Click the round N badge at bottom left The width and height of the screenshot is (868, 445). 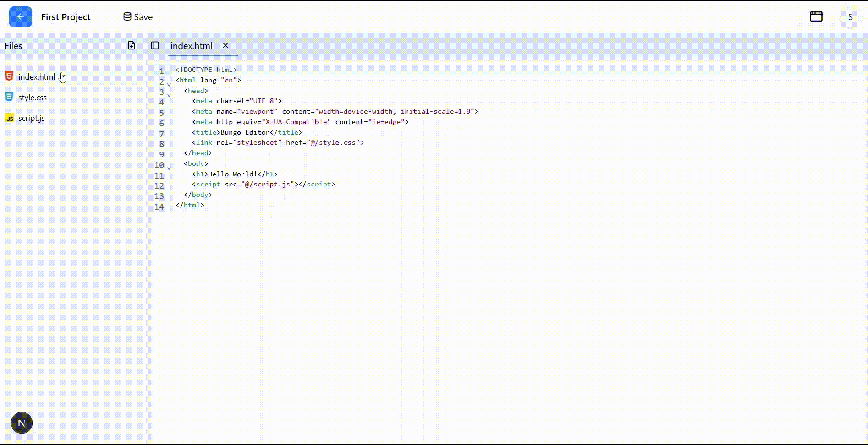coord(22,423)
